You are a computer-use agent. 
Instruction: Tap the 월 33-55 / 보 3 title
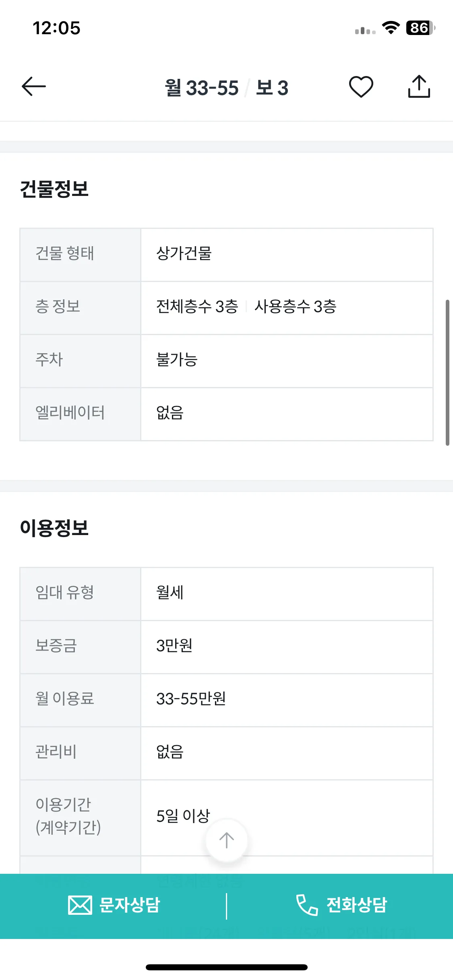coord(226,87)
